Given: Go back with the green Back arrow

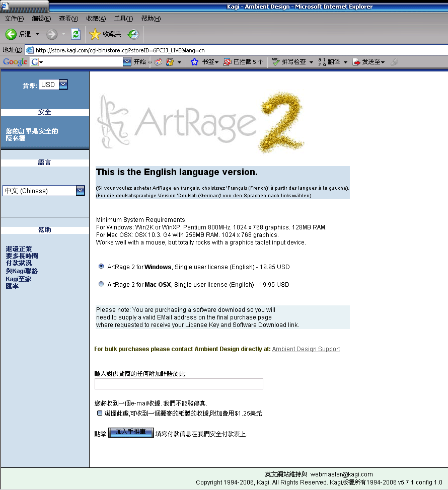Looking at the screenshot, I should click(11, 34).
